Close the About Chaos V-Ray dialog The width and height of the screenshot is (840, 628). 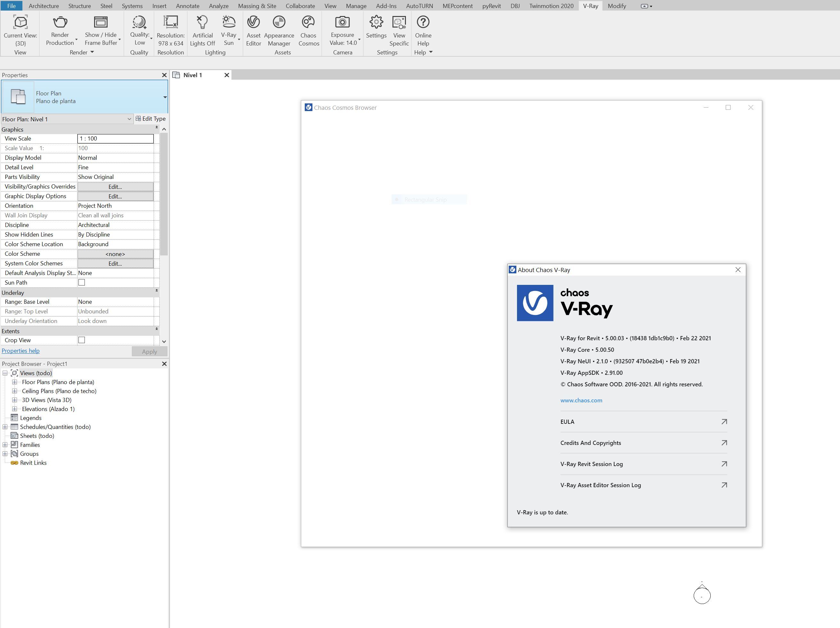click(738, 270)
